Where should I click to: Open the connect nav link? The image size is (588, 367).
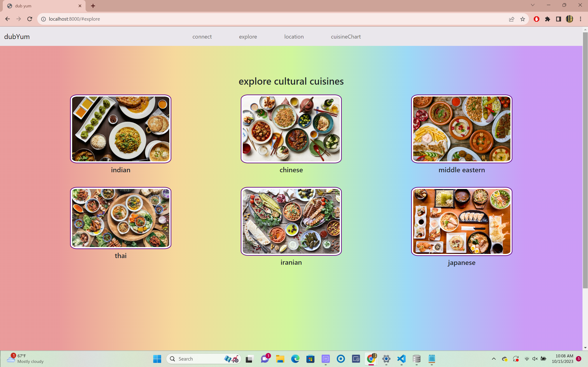tap(202, 37)
